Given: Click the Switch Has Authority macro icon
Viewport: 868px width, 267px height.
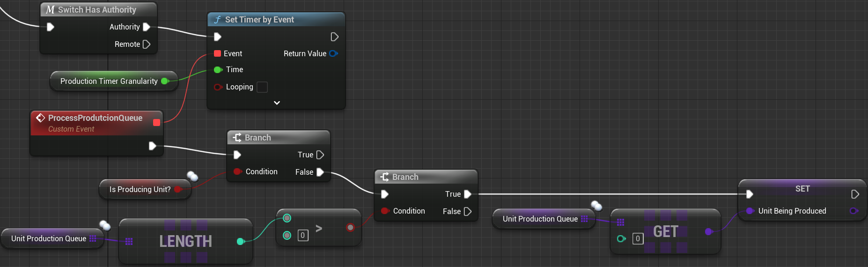Looking at the screenshot, I should tap(50, 10).
